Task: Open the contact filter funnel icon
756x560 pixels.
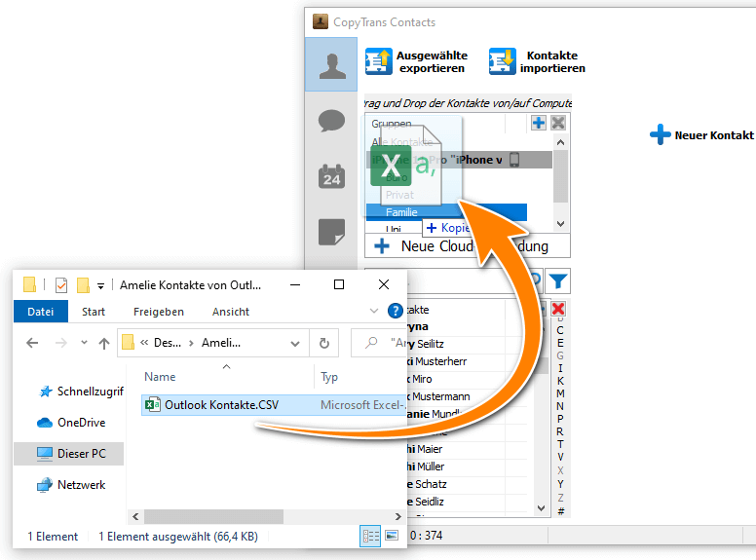Action: [x=558, y=280]
